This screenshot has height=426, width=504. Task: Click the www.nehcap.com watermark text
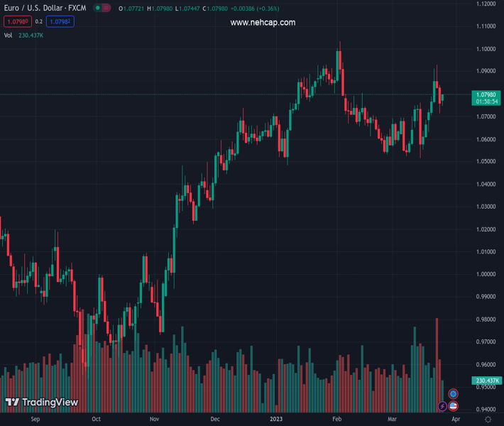263,23
